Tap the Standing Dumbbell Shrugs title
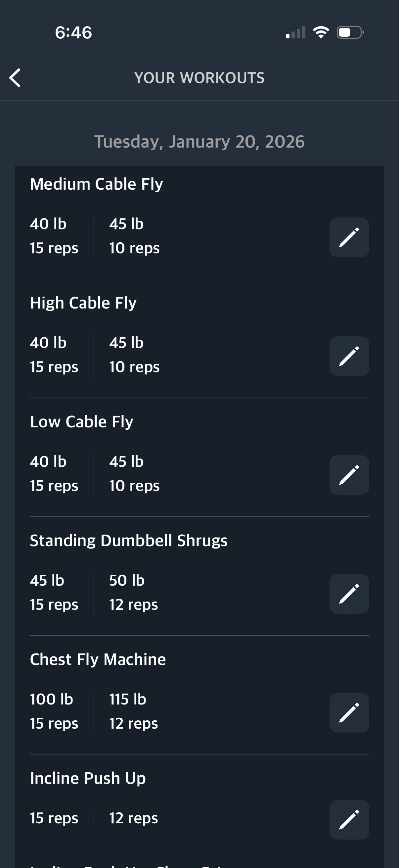The width and height of the screenshot is (399, 868). pos(129,541)
